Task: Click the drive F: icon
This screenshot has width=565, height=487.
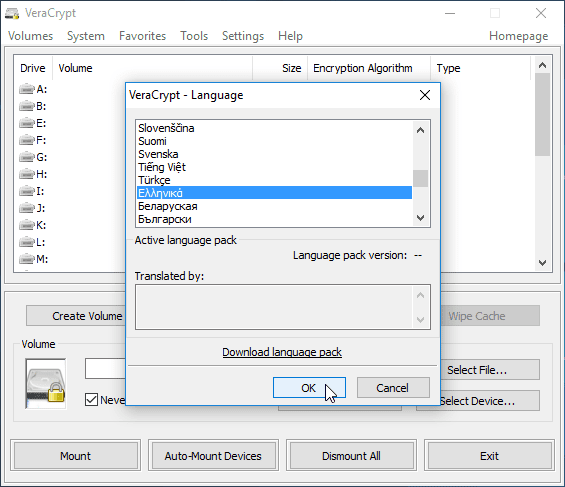Action: point(27,140)
